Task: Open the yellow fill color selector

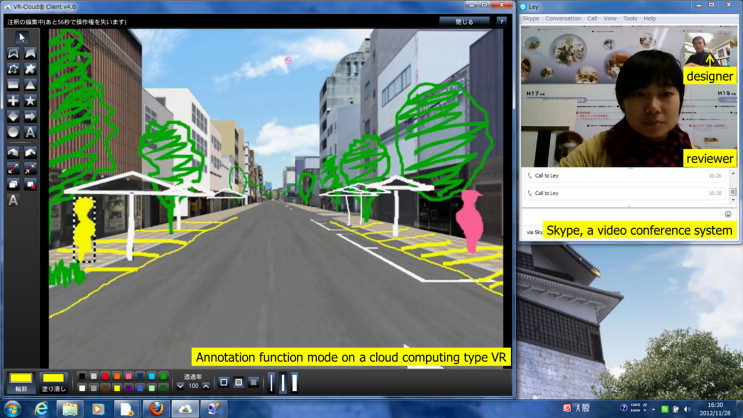Action: tap(55, 378)
